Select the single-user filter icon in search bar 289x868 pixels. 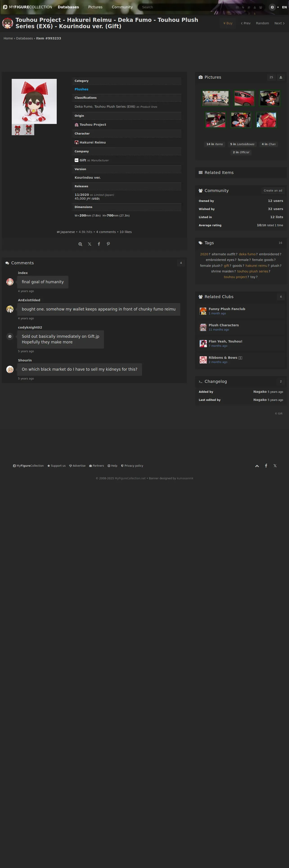(x=255, y=7)
